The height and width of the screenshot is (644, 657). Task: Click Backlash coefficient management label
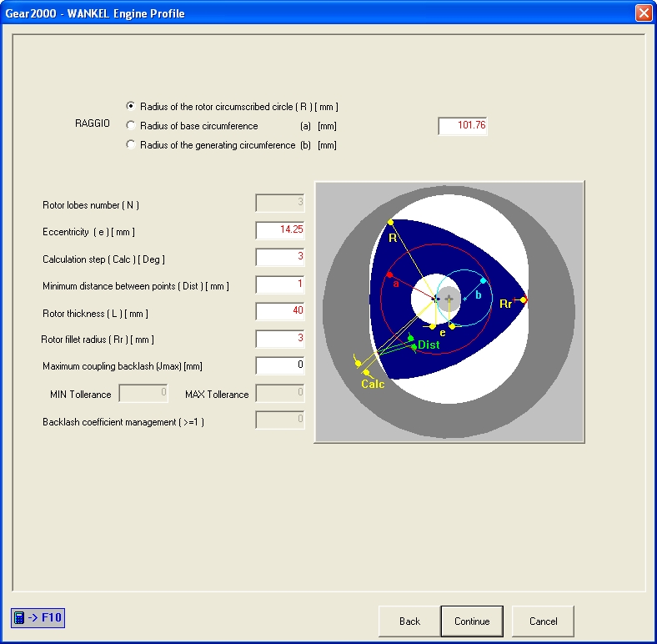click(x=123, y=422)
